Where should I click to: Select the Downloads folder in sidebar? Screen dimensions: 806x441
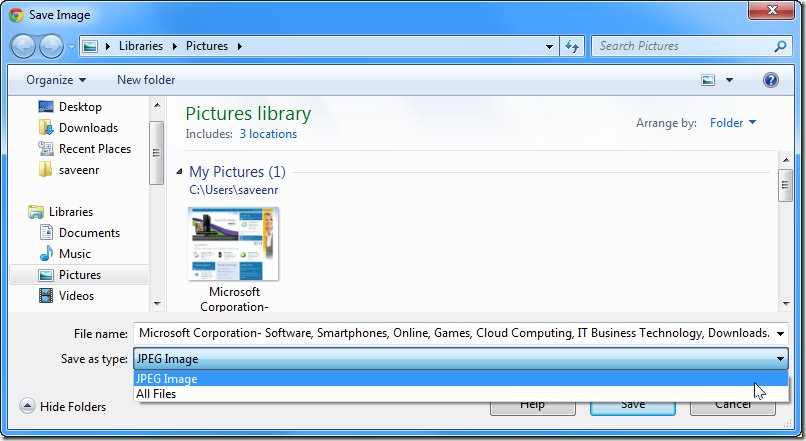(88, 128)
